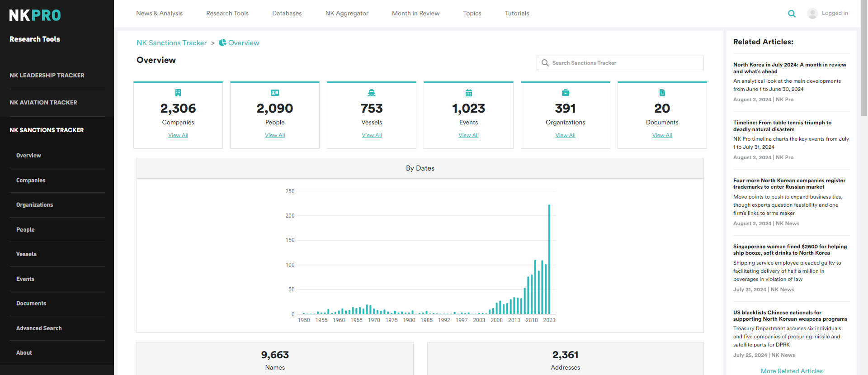Open Topics menu
868x375 pixels.
pyautogui.click(x=472, y=13)
